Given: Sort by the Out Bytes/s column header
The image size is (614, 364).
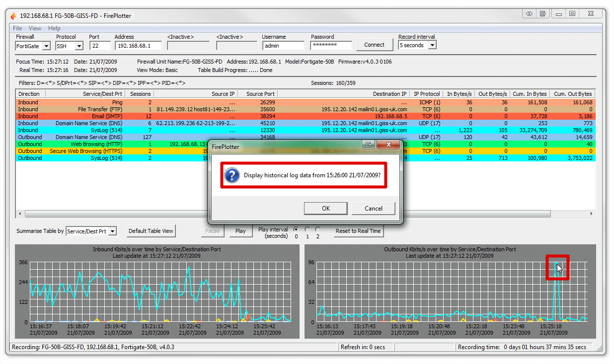Looking at the screenshot, I should [492, 94].
